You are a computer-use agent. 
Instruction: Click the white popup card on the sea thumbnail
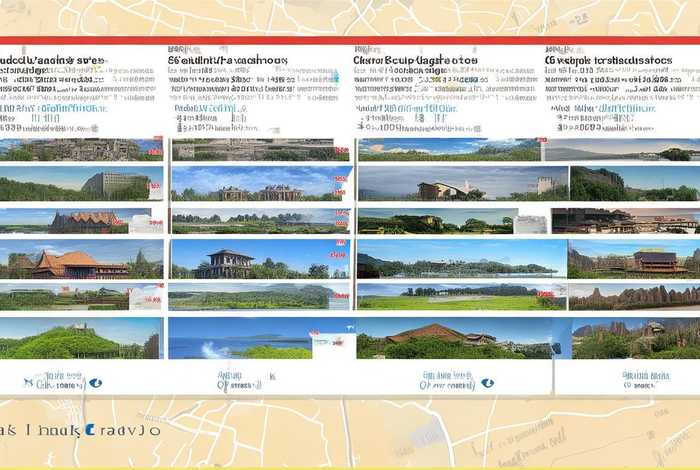[x=334, y=345]
